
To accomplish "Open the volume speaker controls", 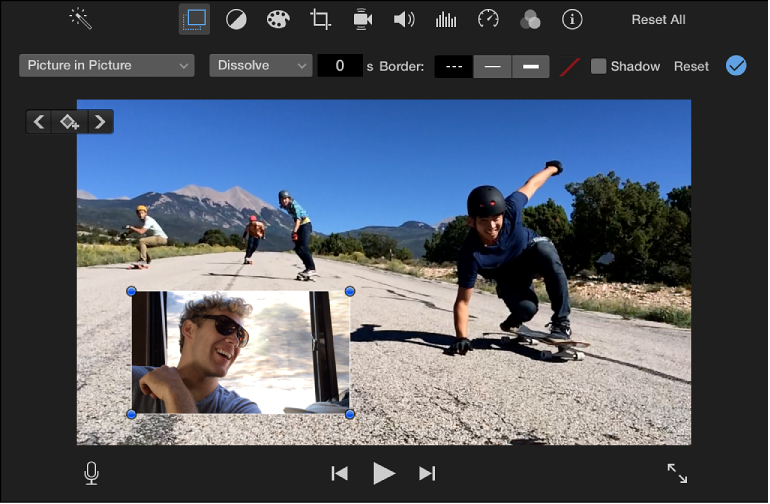I will coord(404,19).
